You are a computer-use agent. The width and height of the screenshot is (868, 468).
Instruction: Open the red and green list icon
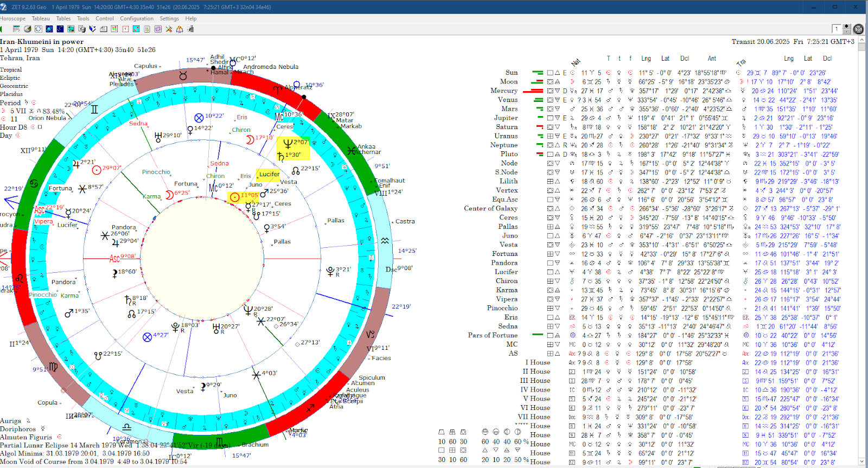point(114,29)
